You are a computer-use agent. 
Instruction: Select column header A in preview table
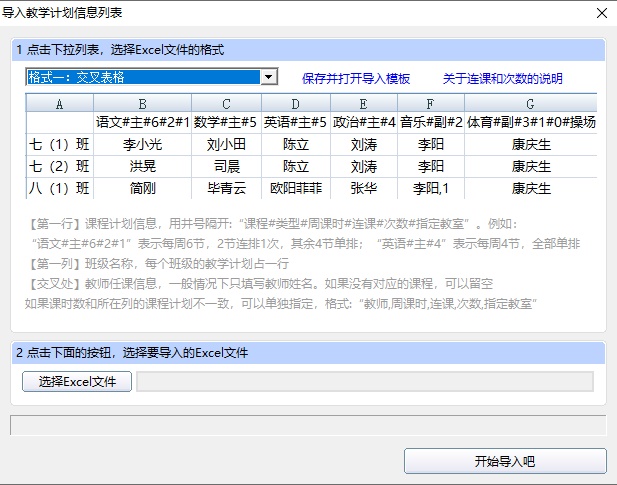pyautogui.click(x=59, y=104)
